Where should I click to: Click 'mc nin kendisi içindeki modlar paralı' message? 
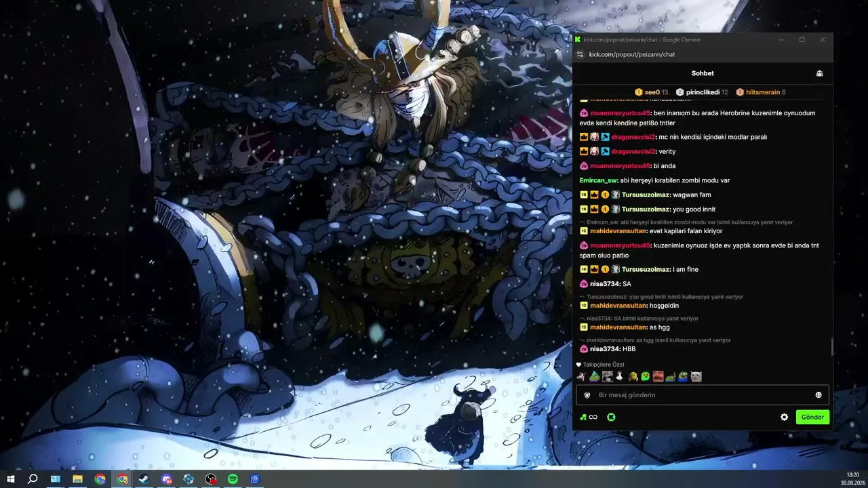coord(713,137)
